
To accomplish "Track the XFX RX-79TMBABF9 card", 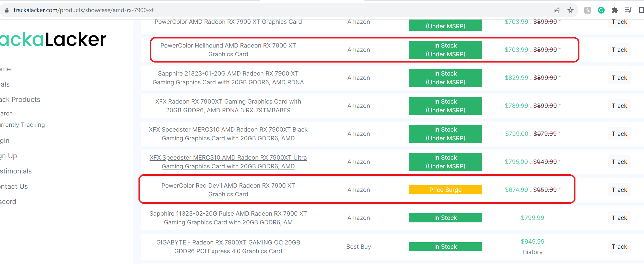I will (619, 106).
